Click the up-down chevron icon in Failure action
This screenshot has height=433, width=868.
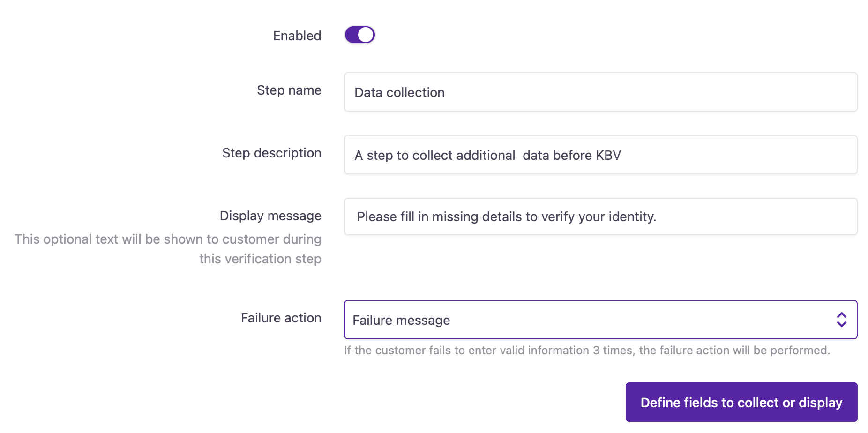[x=841, y=320]
